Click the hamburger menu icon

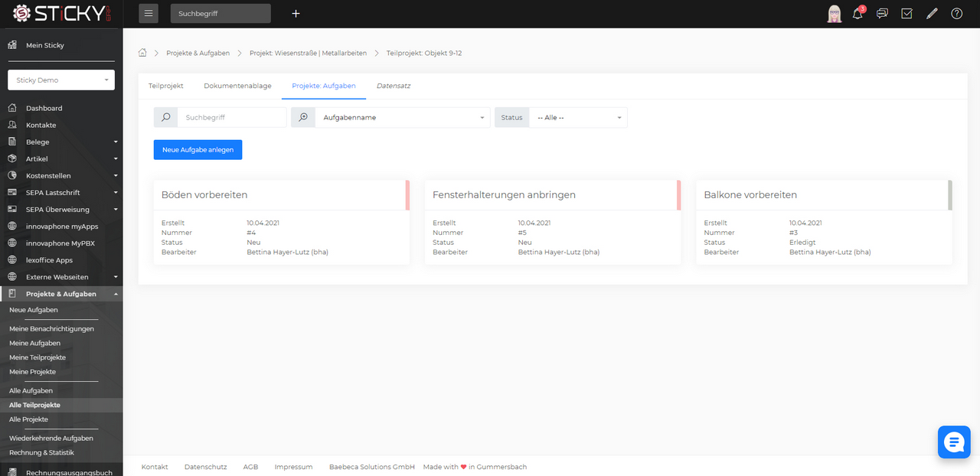(x=149, y=13)
